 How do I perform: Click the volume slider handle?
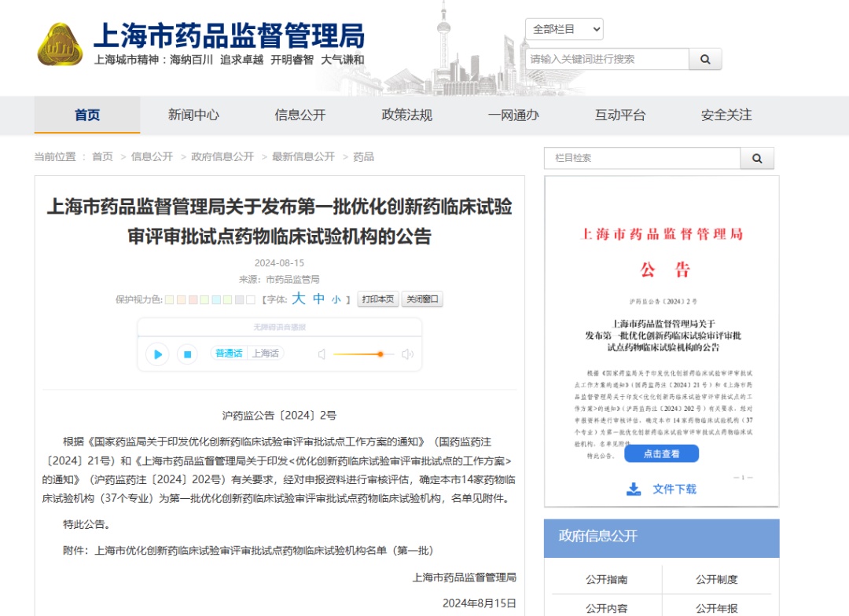[x=380, y=354]
